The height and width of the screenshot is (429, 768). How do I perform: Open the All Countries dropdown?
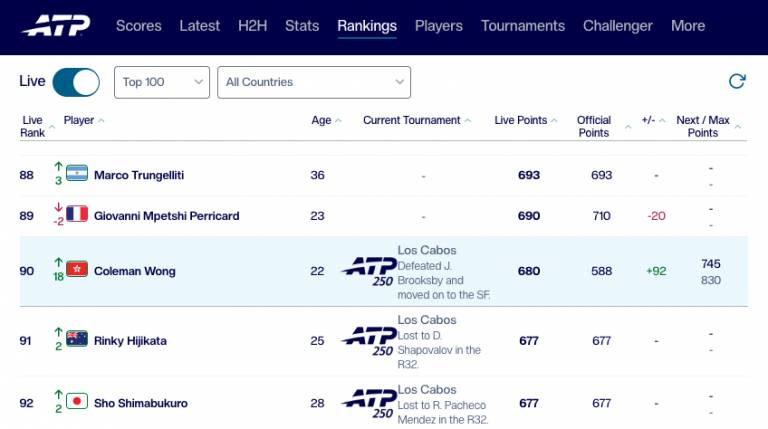(x=314, y=82)
